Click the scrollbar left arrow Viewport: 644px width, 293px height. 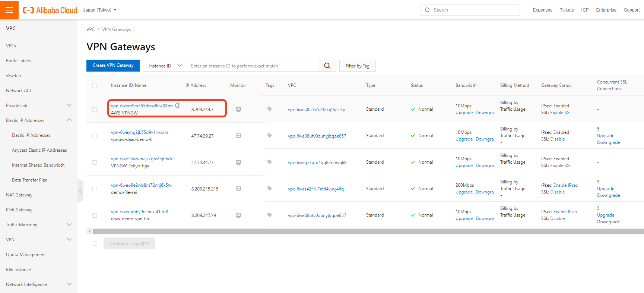[89, 231]
